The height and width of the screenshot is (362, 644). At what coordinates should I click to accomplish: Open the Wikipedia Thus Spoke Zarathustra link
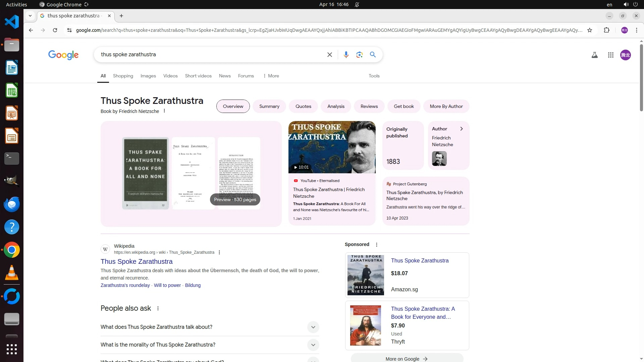[137, 261]
